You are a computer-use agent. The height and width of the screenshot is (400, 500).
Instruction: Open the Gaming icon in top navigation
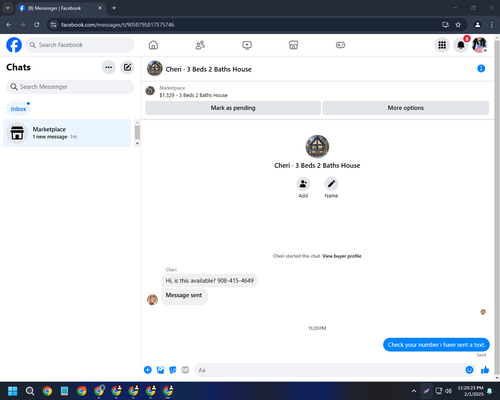pyautogui.click(x=340, y=45)
